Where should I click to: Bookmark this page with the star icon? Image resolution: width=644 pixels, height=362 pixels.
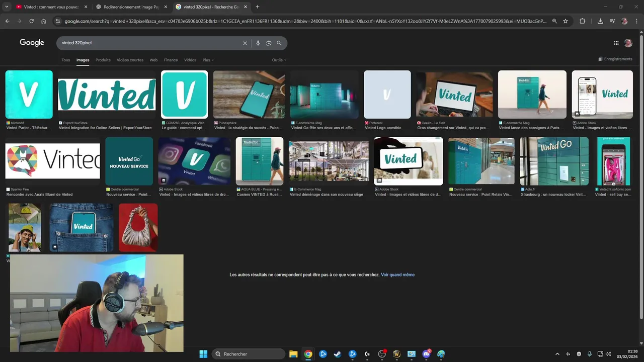(566, 21)
